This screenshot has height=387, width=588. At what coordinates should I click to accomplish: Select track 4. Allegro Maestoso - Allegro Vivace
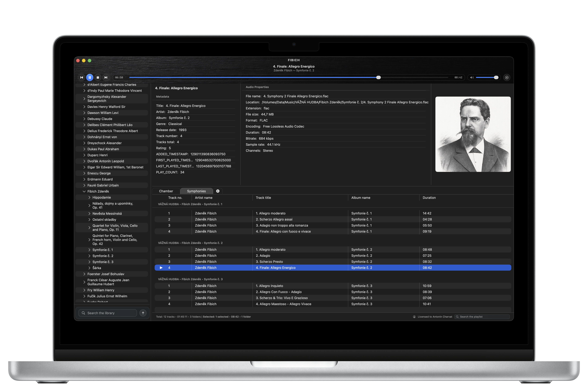point(333,304)
